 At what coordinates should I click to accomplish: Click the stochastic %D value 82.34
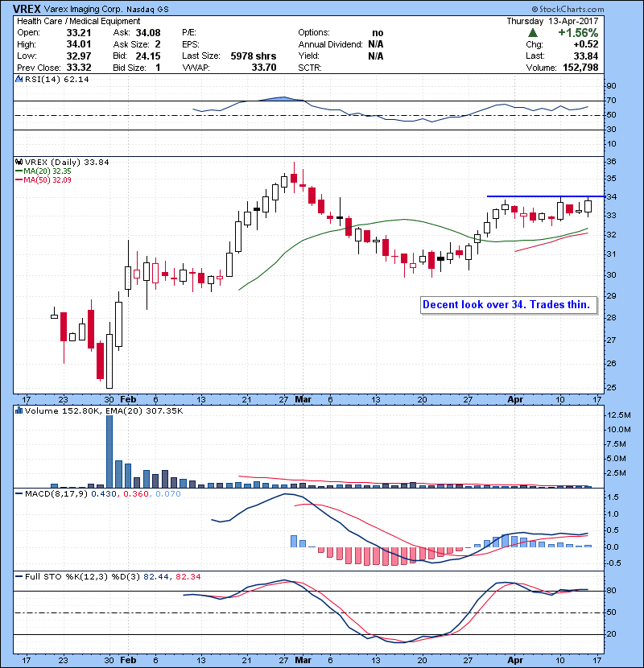188,577
